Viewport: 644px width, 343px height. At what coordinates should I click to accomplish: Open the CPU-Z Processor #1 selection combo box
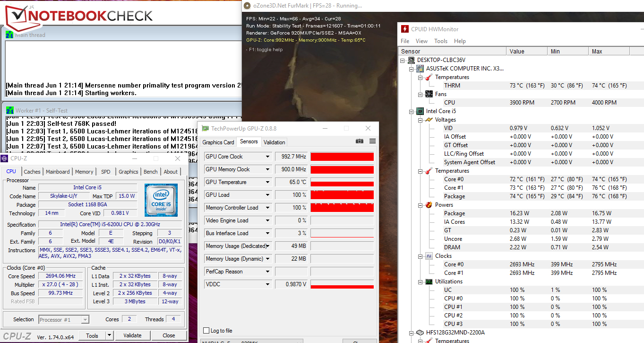pos(64,320)
